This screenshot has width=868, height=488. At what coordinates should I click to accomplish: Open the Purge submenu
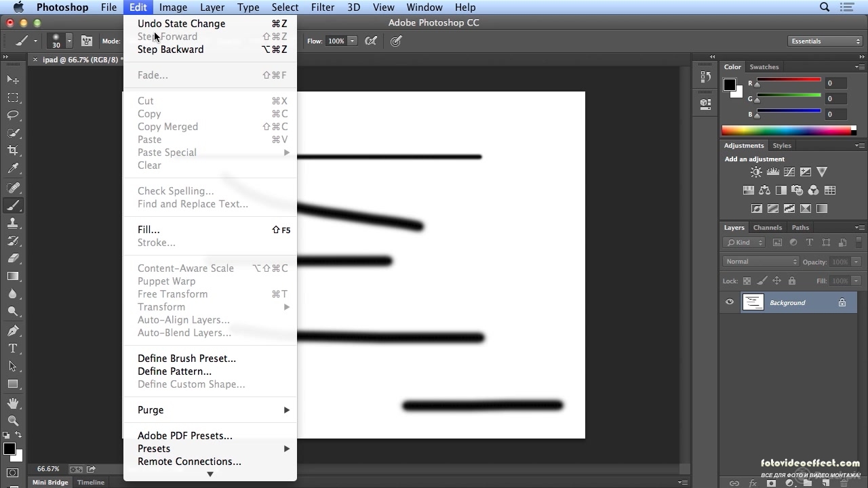[x=210, y=410]
